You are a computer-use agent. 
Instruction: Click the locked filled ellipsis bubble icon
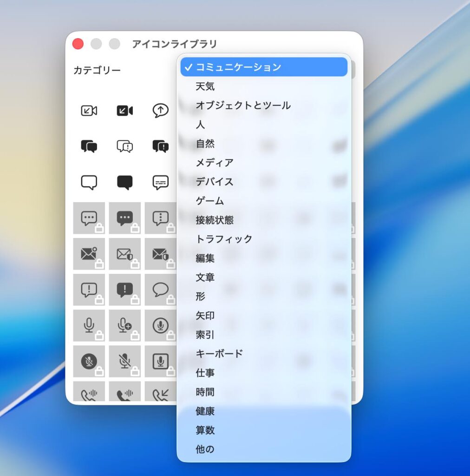124,218
